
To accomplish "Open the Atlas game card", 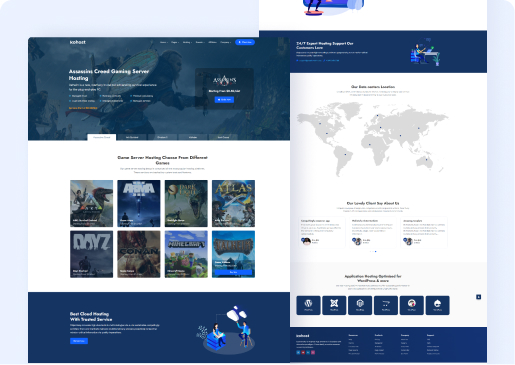I will (x=233, y=203).
